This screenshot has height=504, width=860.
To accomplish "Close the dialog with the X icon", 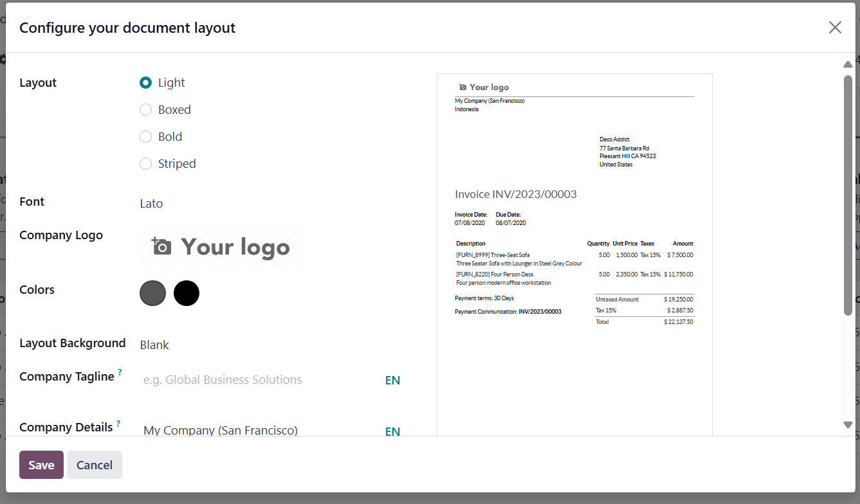I will pyautogui.click(x=835, y=27).
